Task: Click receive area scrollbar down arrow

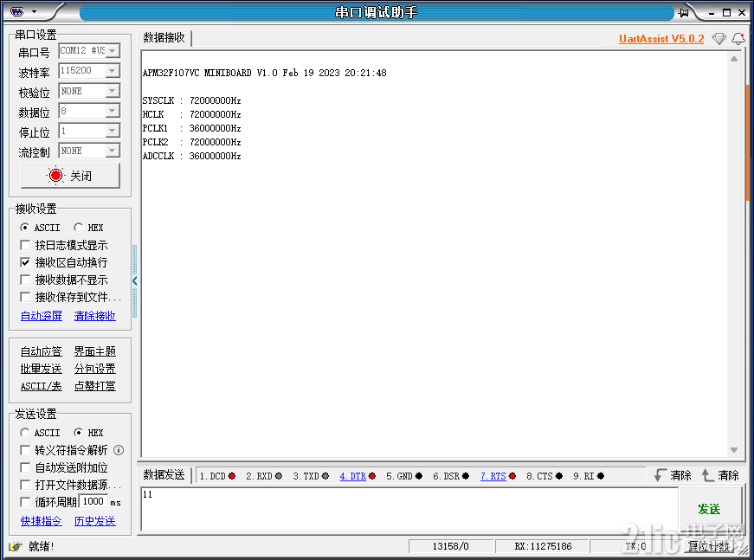Action: pos(734,450)
